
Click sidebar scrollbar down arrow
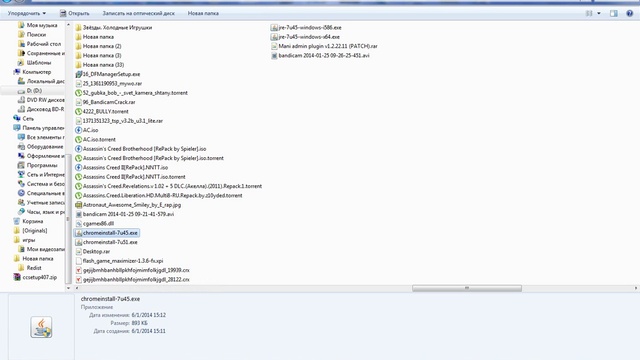click(x=68, y=288)
